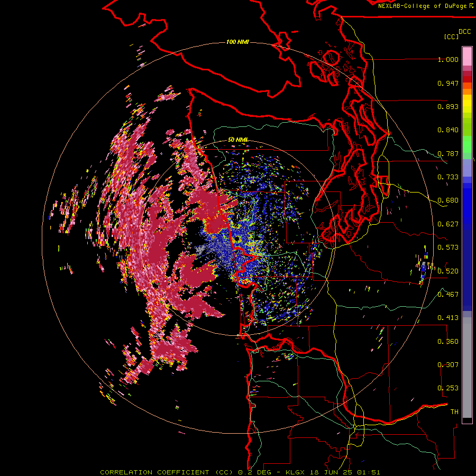Click the TH threshold label

(x=454, y=412)
